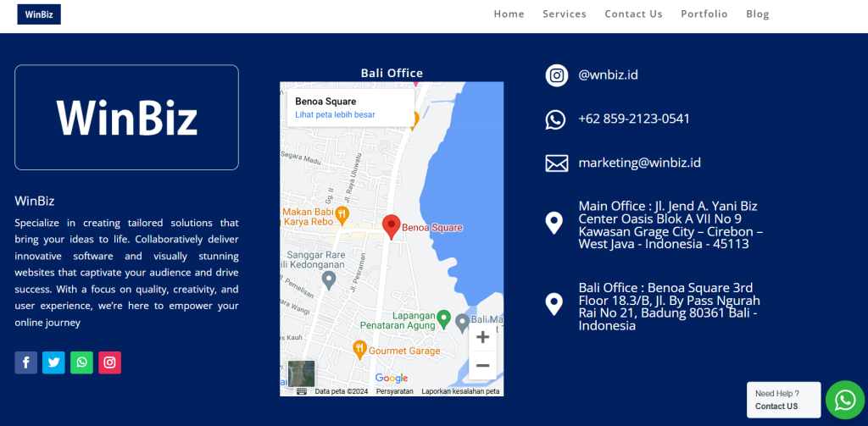Screen dimensions: 868x426
Task: Click the floating WhatsApp chat button
Action: [x=844, y=400]
